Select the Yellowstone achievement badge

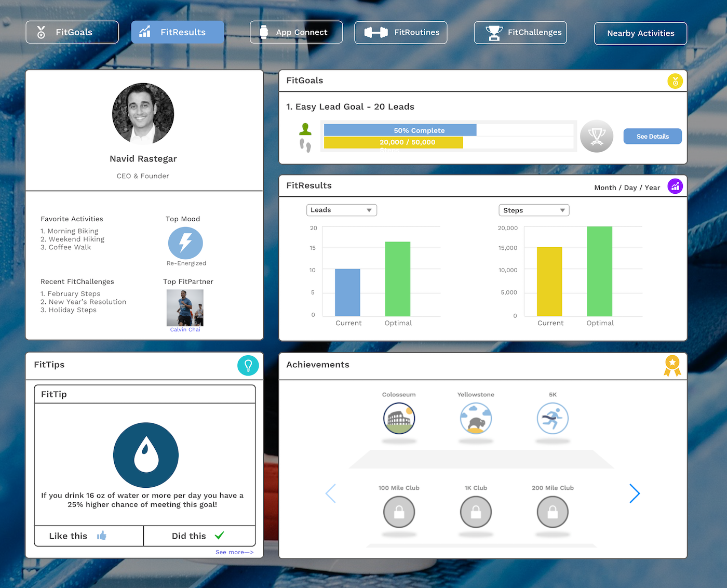[476, 419]
